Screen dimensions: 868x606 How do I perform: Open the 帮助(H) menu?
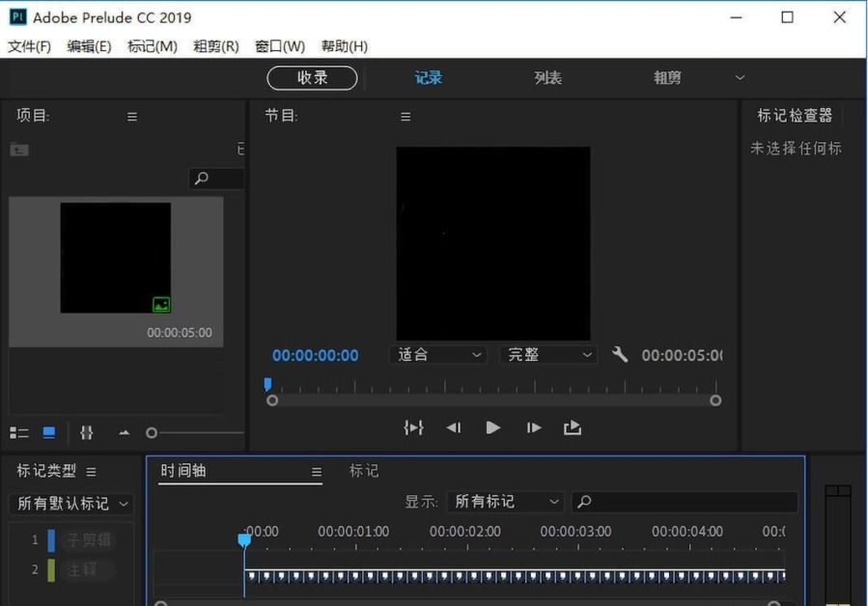coord(345,46)
